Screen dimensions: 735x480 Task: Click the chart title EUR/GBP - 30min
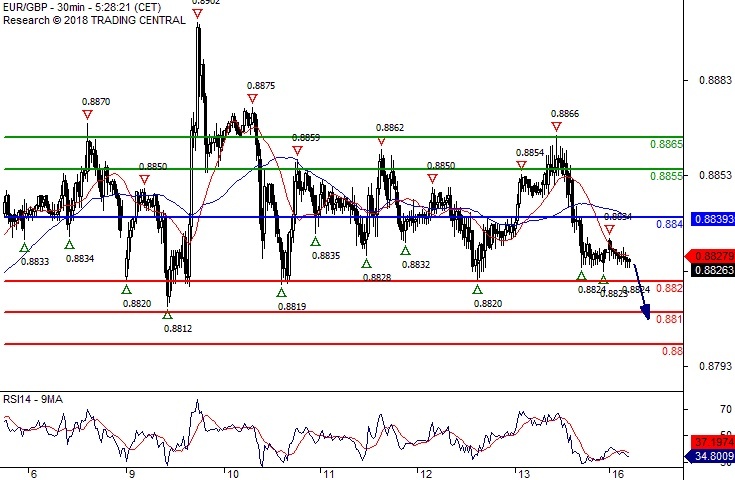coord(47,8)
